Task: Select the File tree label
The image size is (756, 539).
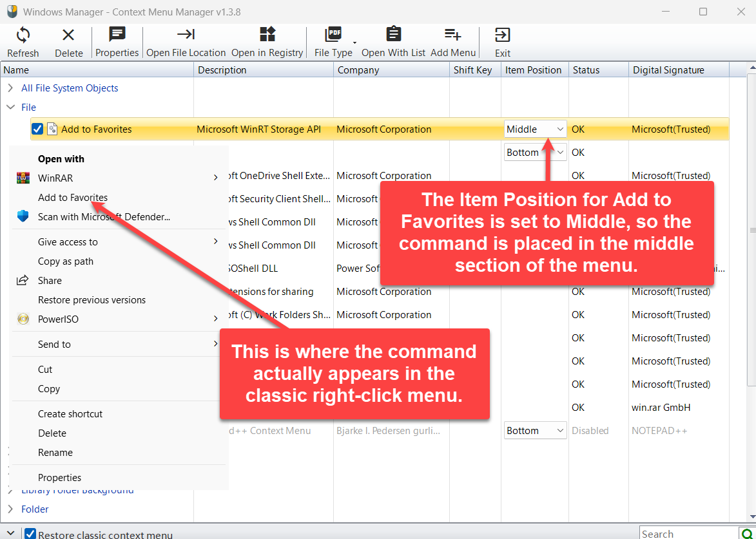Action: pyautogui.click(x=28, y=108)
